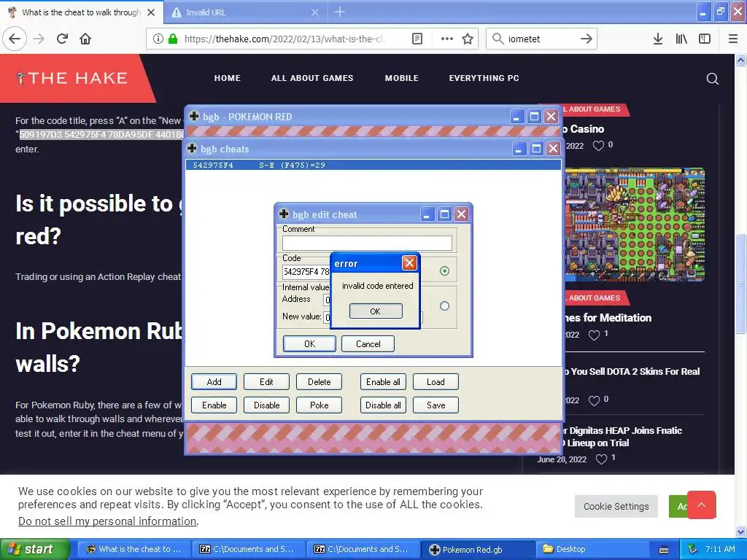
Task: Click the Comment input field
Action: (367, 243)
